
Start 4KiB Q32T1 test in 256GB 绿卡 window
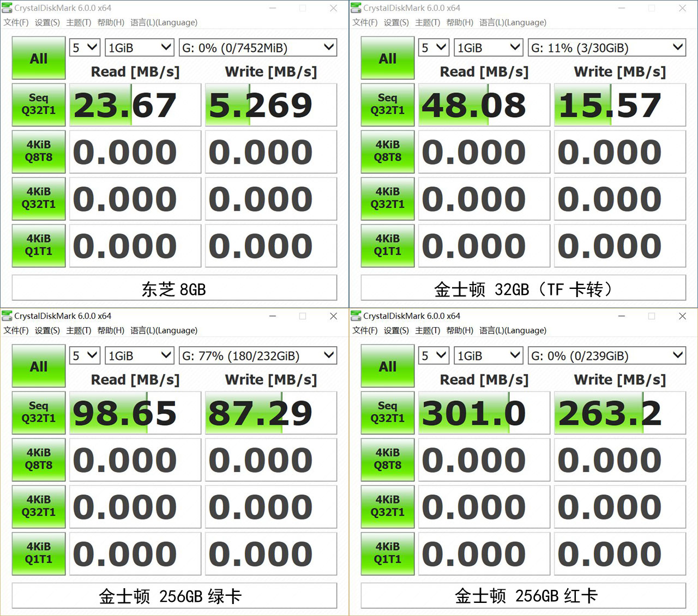(39, 506)
